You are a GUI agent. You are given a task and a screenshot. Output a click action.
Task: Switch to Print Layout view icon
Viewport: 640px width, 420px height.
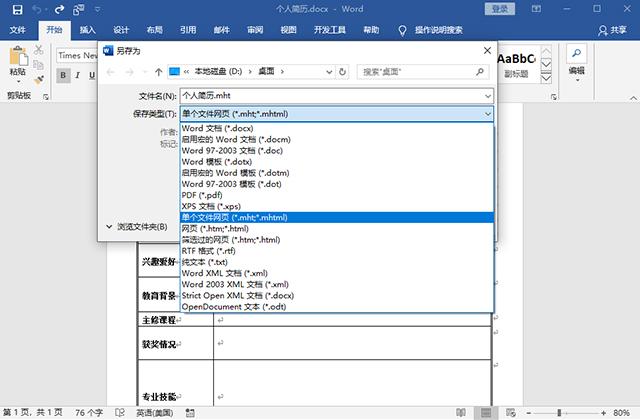486,413
